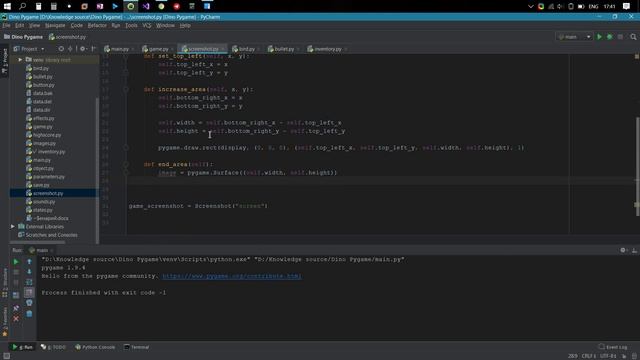
Task: Switch to the bird.py editor tab
Action: pos(246,49)
